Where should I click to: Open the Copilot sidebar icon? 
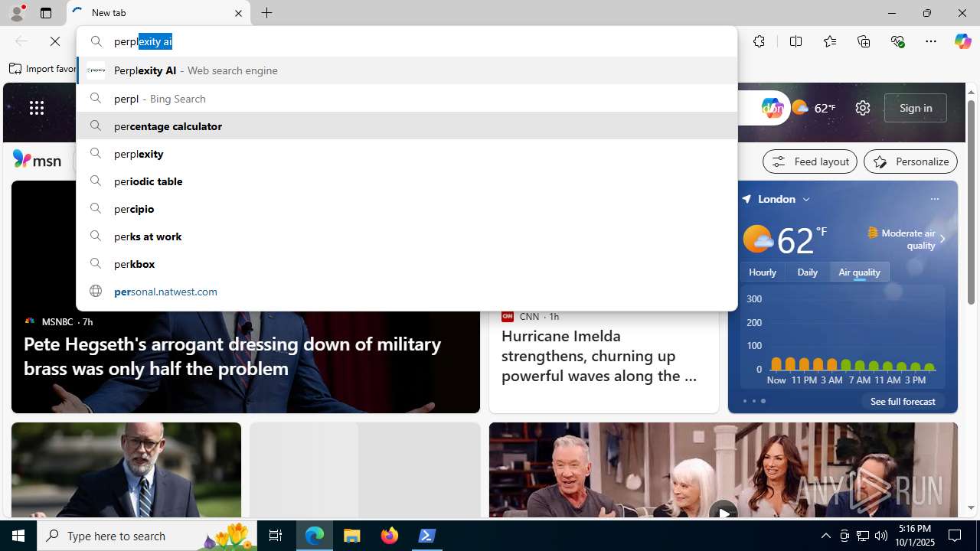coord(962,41)
